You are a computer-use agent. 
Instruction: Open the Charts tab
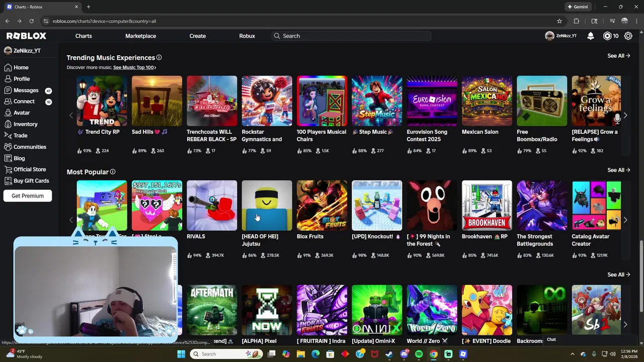pos(84,36)
